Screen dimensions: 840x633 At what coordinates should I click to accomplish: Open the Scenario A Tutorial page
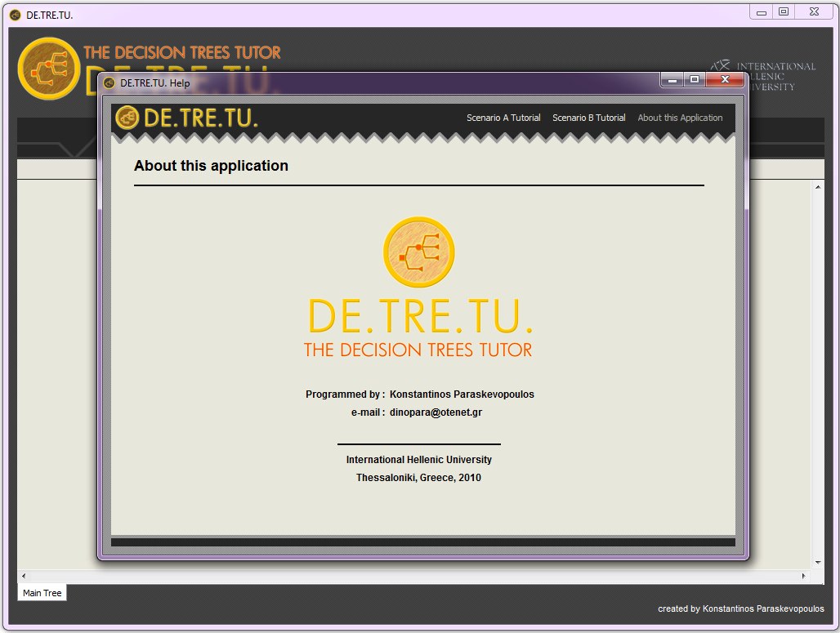(x=503, y=118)
